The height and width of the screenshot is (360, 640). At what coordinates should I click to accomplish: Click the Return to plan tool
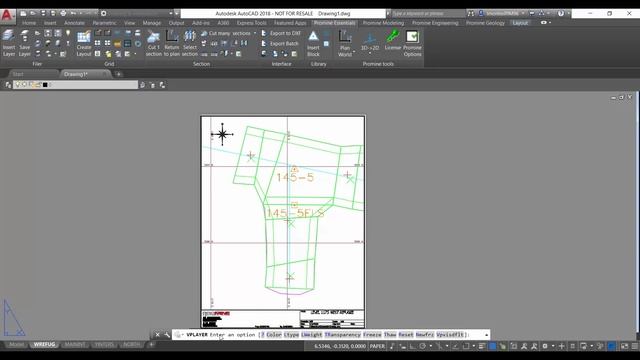pyautogui.click(x=172, y=43)
